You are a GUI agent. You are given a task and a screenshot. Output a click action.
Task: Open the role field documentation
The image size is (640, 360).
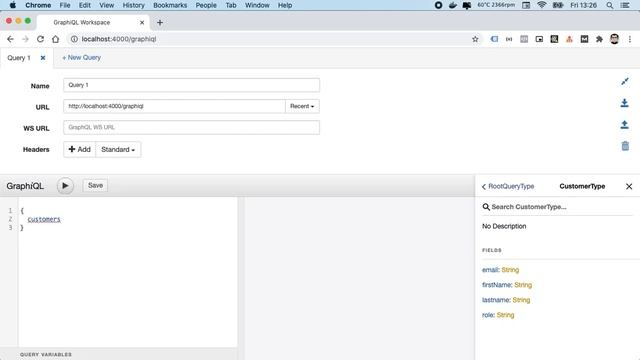pyautogui.click(x=488, y=315)
